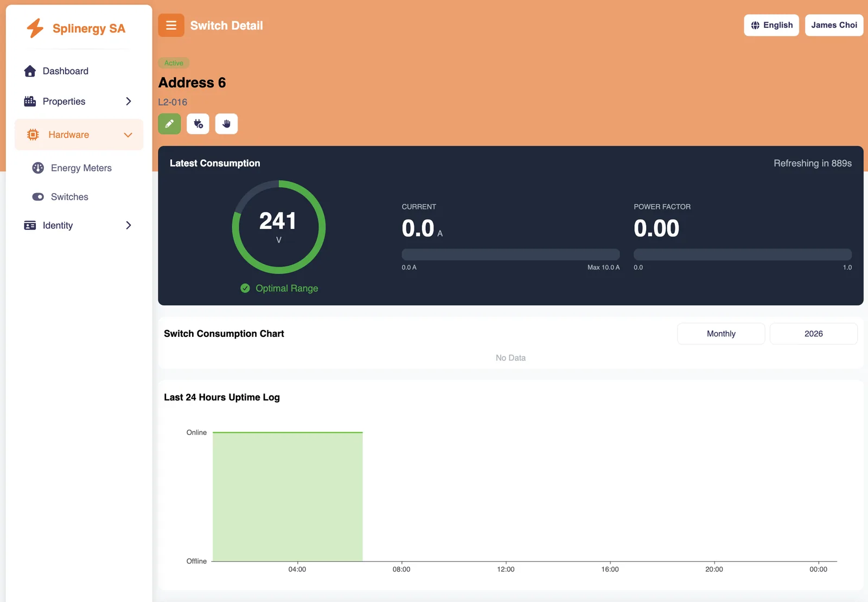
Task: Click the 08:00 axis label
Action: (401, 569)
